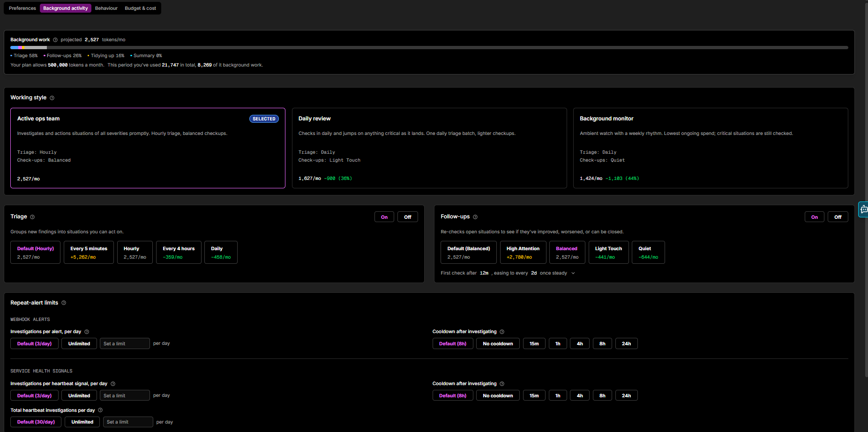
Task: Choose the Daily review working style card
Action: coord(429,148)
